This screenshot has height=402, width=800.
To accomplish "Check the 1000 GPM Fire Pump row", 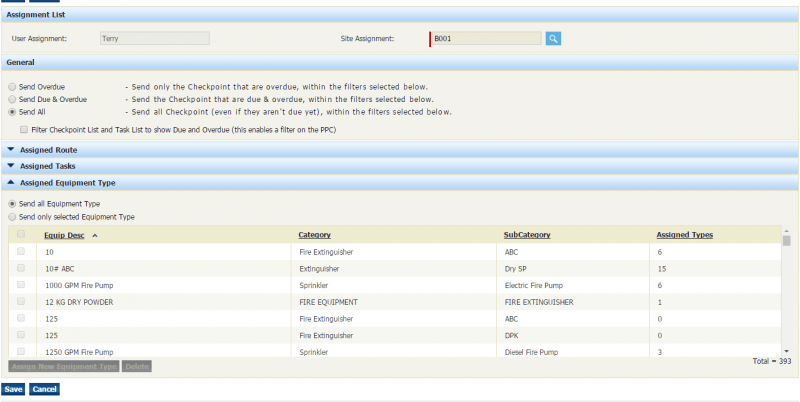I will point(21,284).
